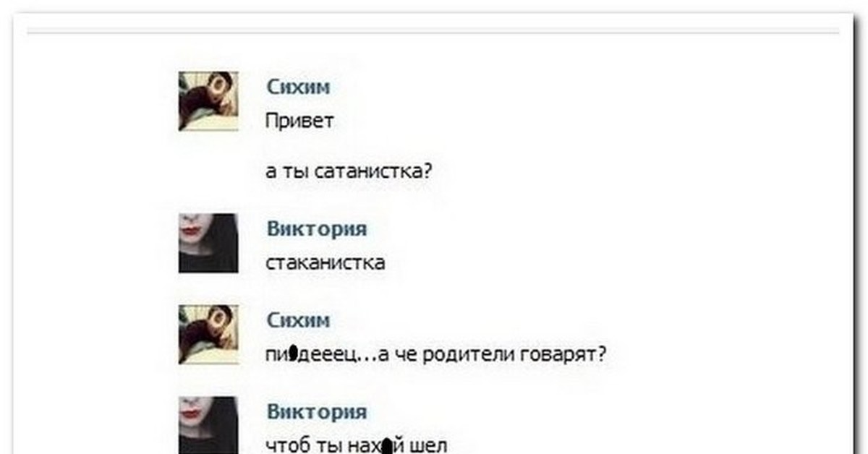Open Сихим's name link above Привет

pyautogui.click(x=298, y=87)
